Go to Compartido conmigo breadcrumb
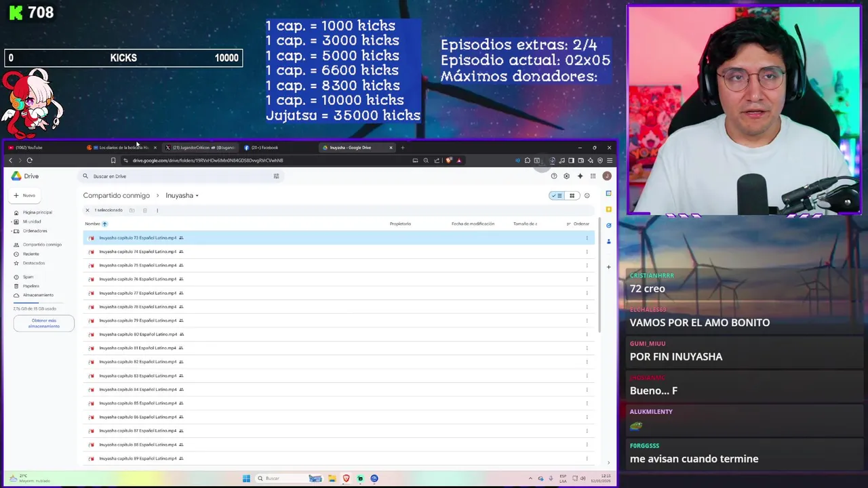Image resolution: width=868 pixels, height=488 pixels. [116, 196]
